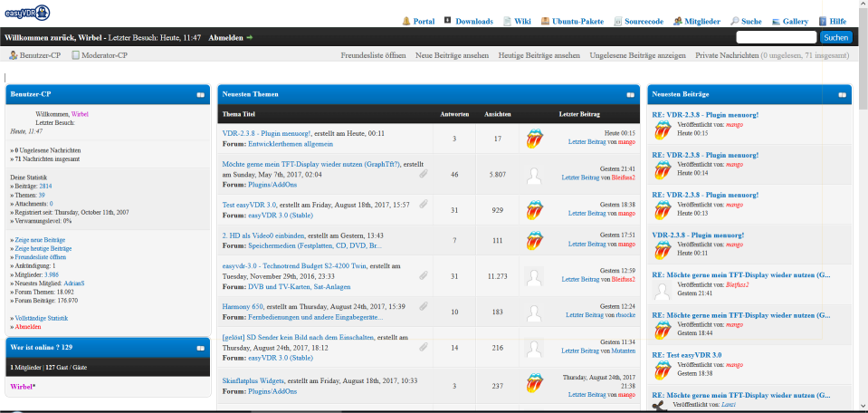Click the Suche magnifier icon

(735, 21)
